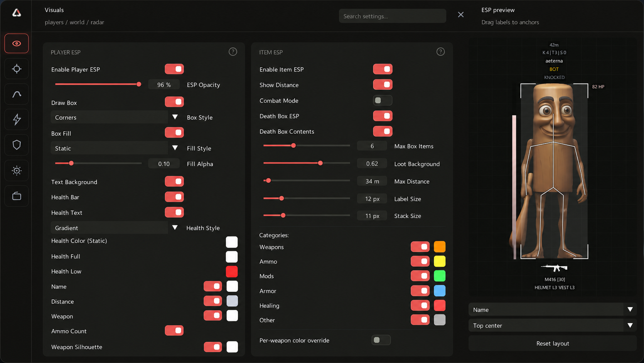Disable the Enable Player ESP toggle
The image size is (644, 363).
tap(174, 69)
